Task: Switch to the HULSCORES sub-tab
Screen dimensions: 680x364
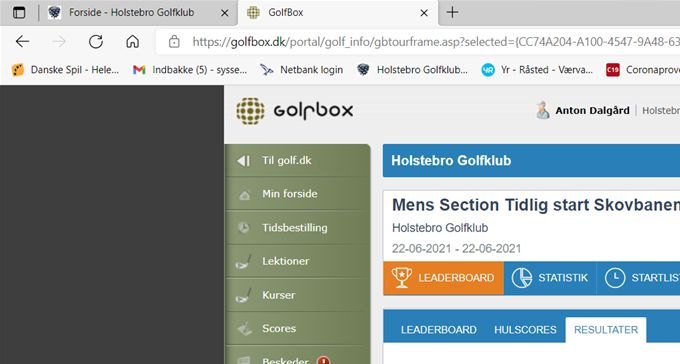Action: pyautogui.click(x=525, y=330)
